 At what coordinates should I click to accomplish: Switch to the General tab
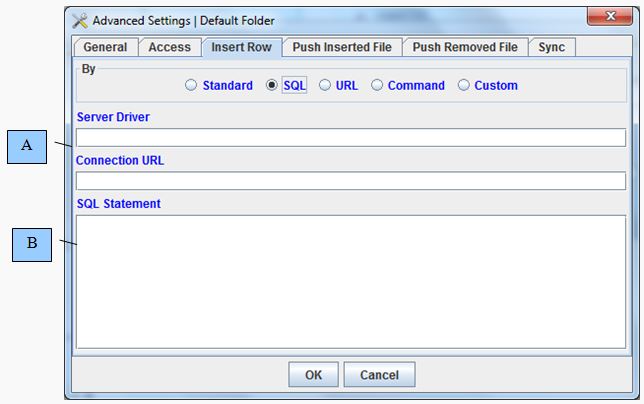point(105,47)
